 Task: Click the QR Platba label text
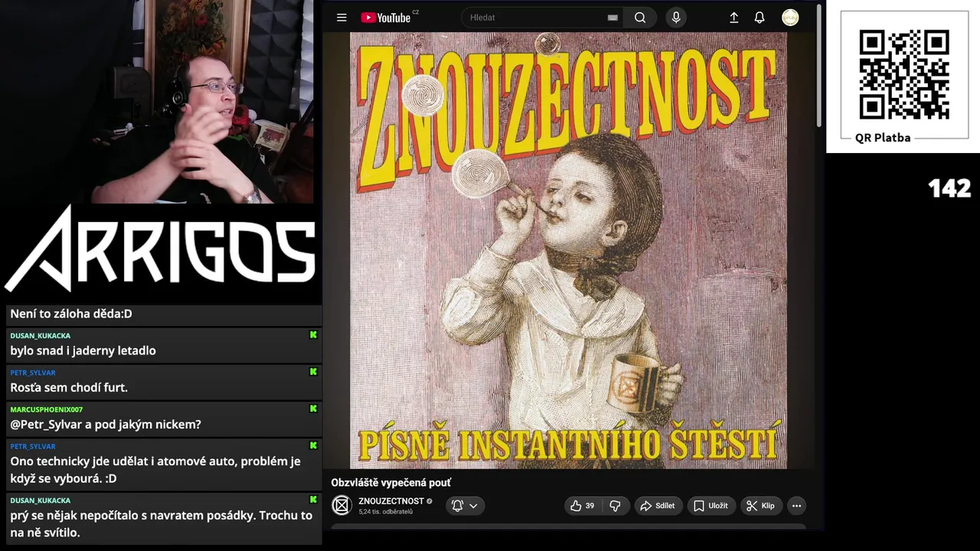(883, 138)
